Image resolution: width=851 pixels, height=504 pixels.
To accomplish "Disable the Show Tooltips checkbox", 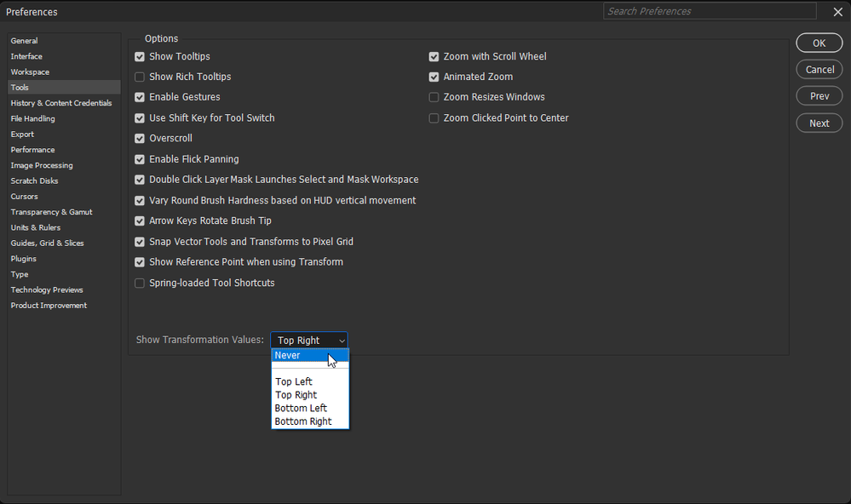I will pyautogui.click(x=140, y=56).
